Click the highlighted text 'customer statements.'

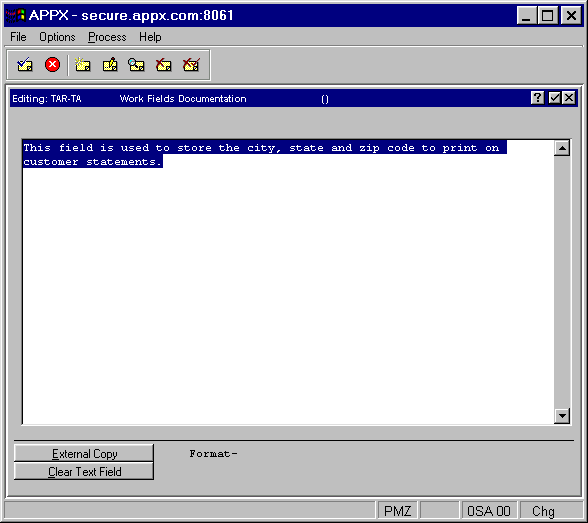(x=93, y=162)
